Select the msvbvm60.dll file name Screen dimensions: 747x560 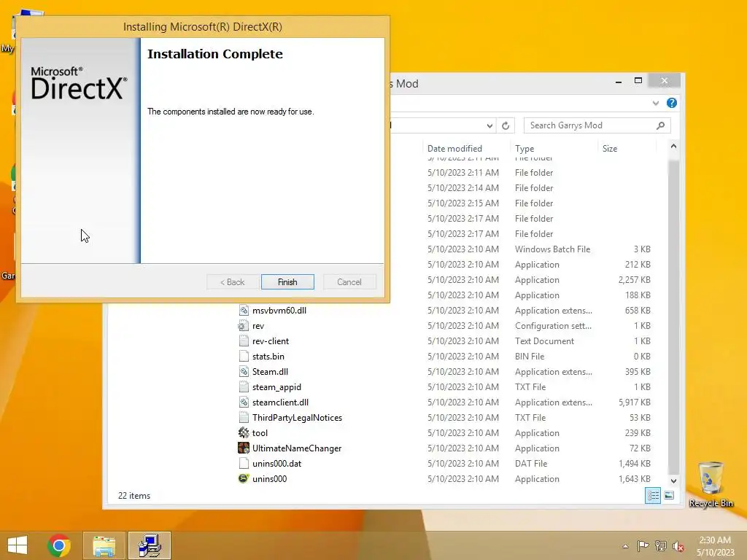point(279,311)
